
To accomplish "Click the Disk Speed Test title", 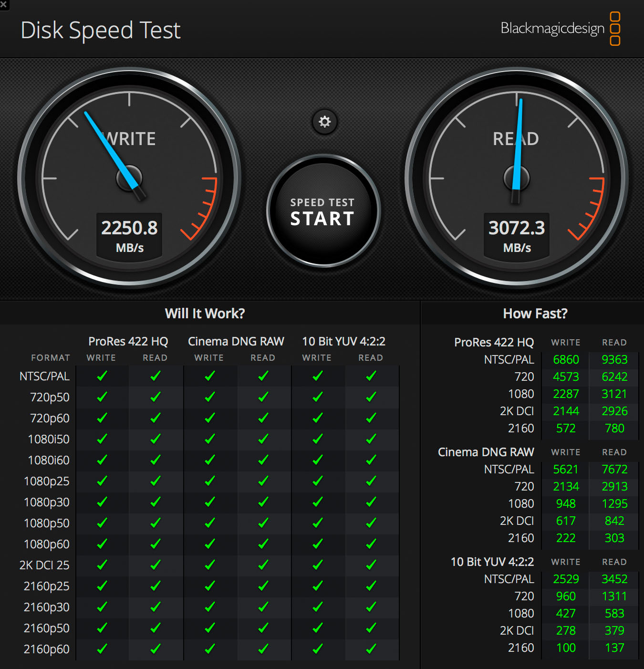I will (x=101, y=31).
